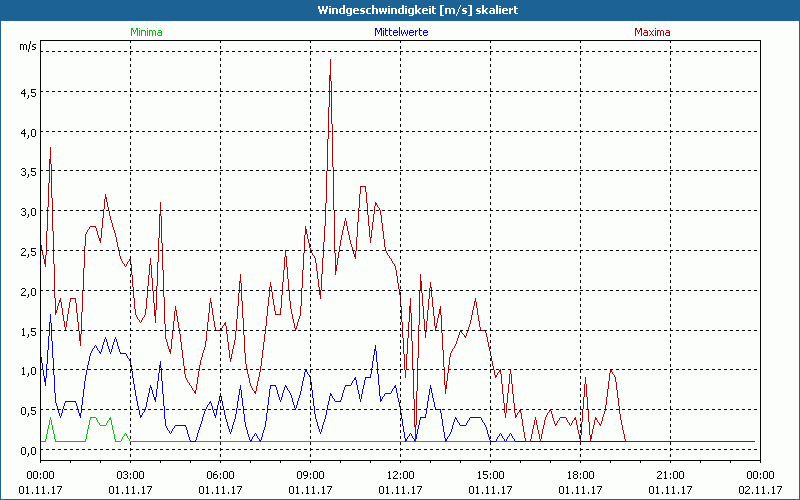This screenshot has height=500, width=800.
Task: Select the 4,0 y-axis value
Action: (28, 132)
